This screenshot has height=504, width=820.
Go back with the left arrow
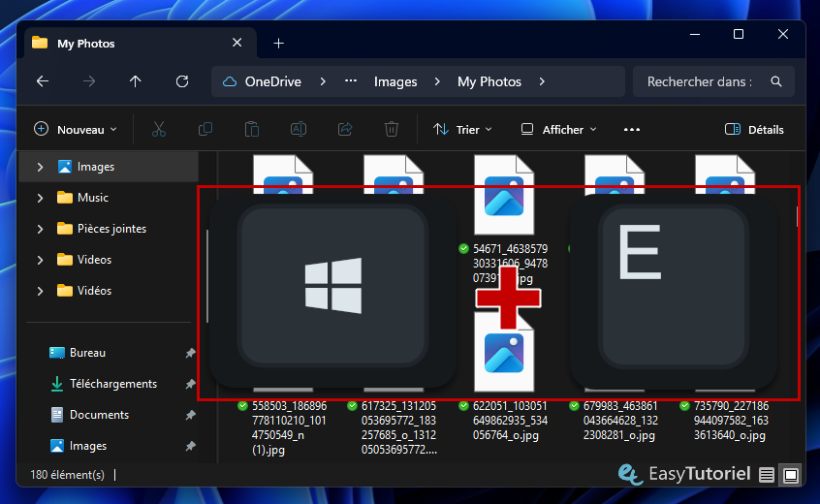click(43, 81)
